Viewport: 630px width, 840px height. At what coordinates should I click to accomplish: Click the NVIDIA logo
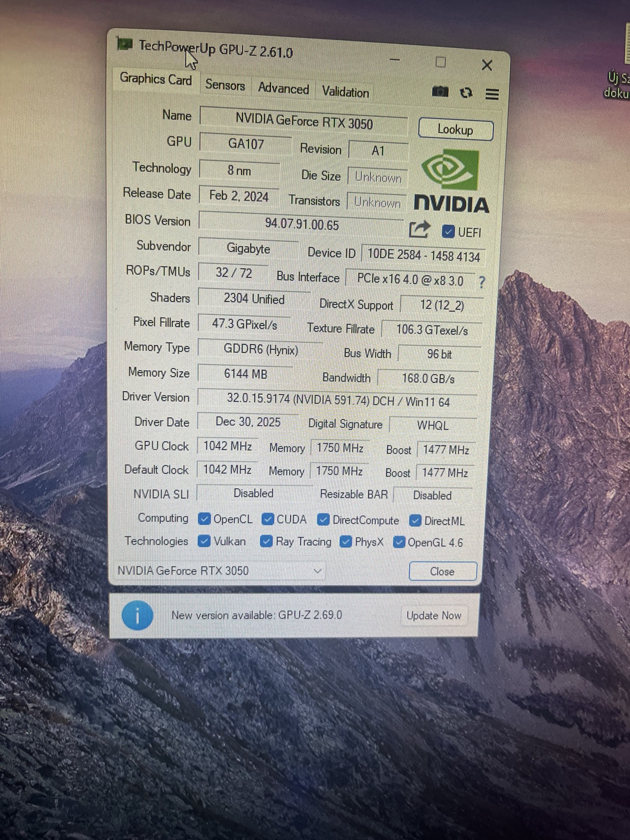[451, 181]
